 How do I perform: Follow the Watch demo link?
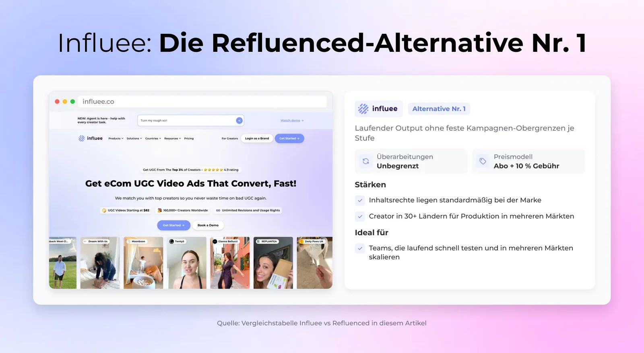(292, 121)
